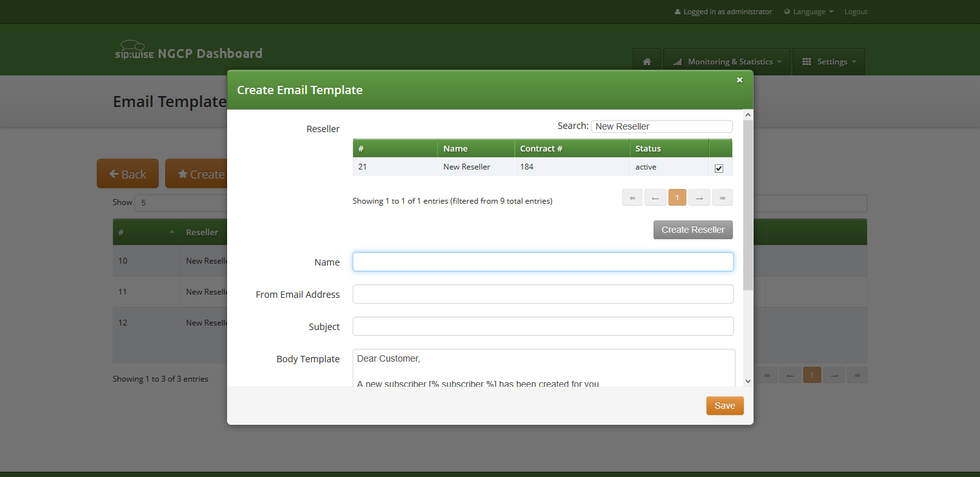Open the Language dropdown
980x477 pixels.
pyautogui.click(x=808, y=11)
